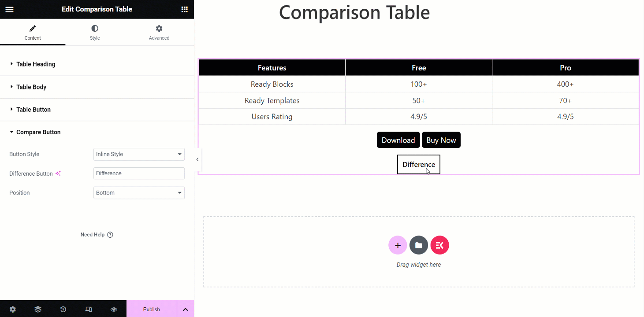Collapse the editor panel with the side arrow
This screenshot has width=644, height=317.
tap(197, 159)
